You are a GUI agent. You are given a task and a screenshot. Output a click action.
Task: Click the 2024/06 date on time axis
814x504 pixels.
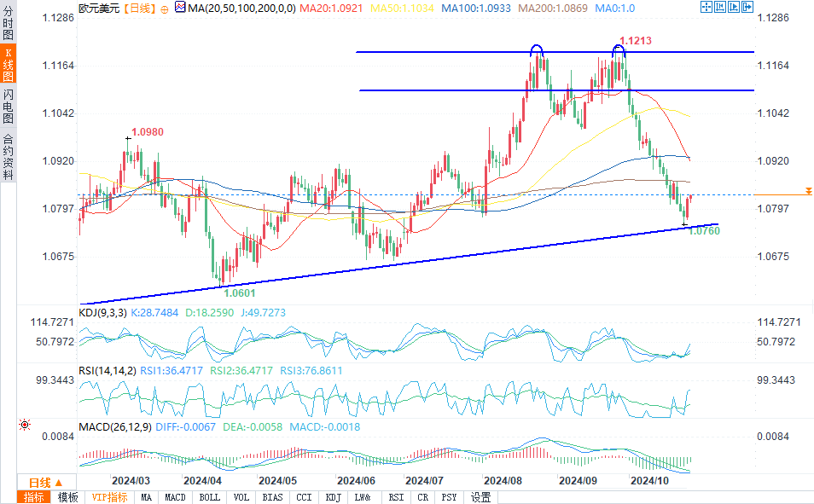pos(356,481)
